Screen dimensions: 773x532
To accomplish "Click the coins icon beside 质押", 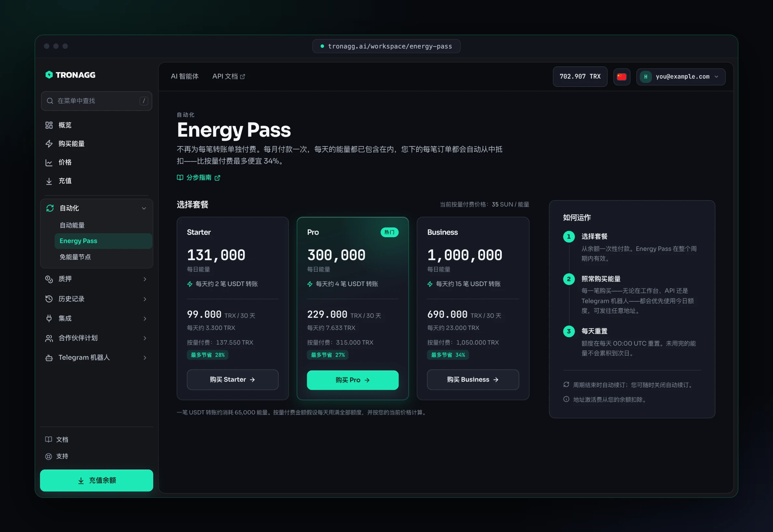I will [x=49, y=279].
